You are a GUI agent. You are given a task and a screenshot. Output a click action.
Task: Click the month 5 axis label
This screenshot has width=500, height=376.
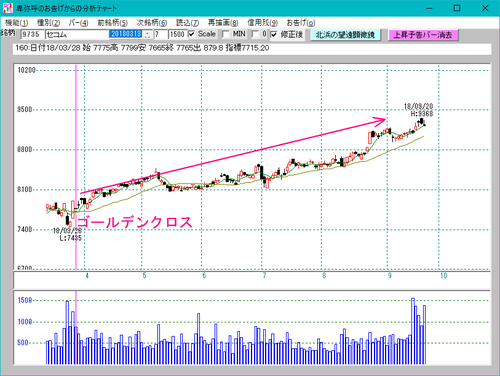144,276
